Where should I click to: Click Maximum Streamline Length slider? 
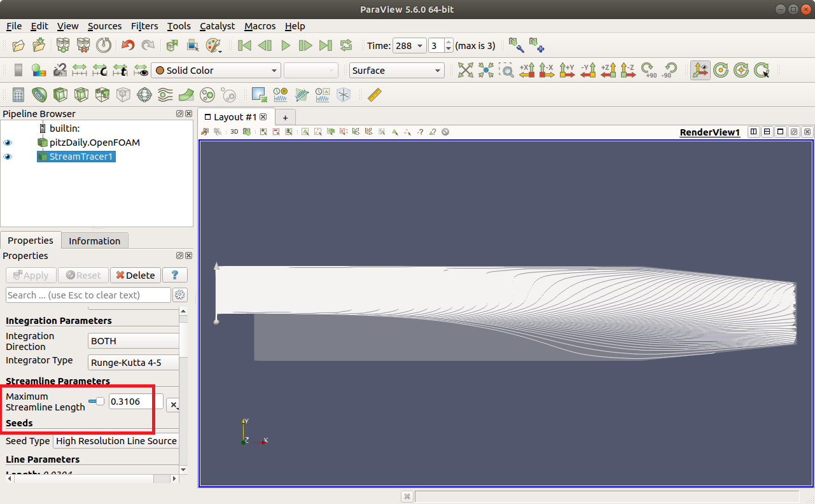(97, 402)
